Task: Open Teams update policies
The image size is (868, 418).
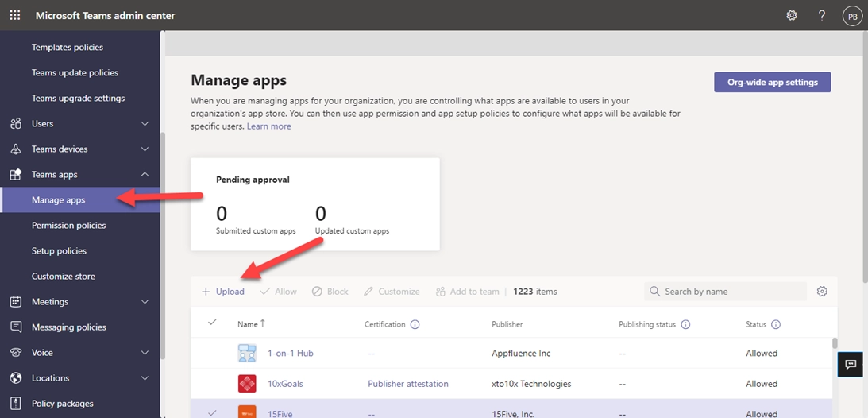Action: click(x=75, y=72)
